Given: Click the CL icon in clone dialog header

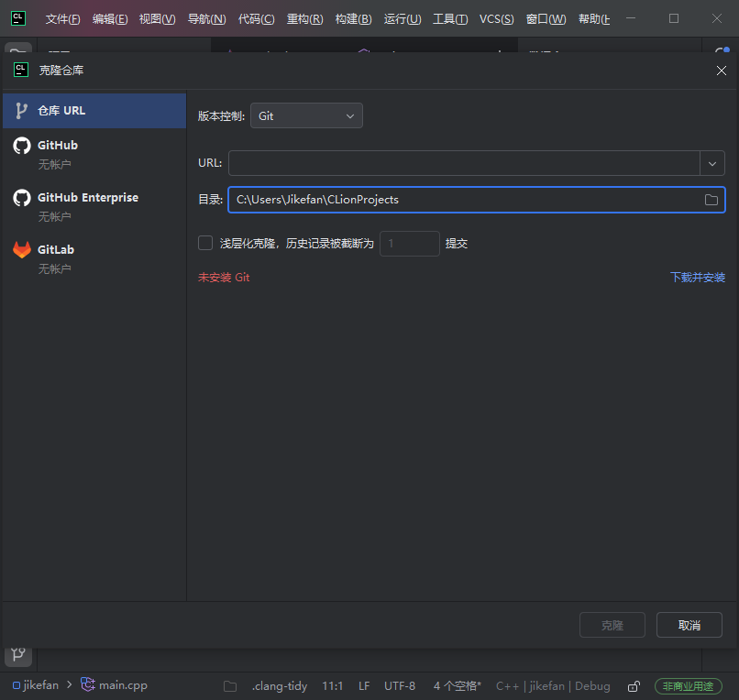Looking at the screenshot, I should pyautogui.click(x=21, y=70).
